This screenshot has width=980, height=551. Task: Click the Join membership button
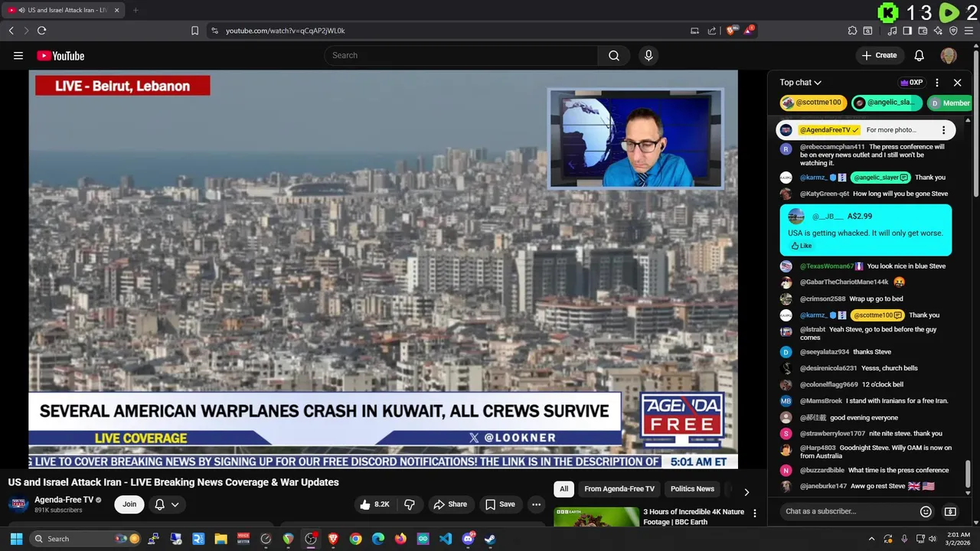pos(129,504)
